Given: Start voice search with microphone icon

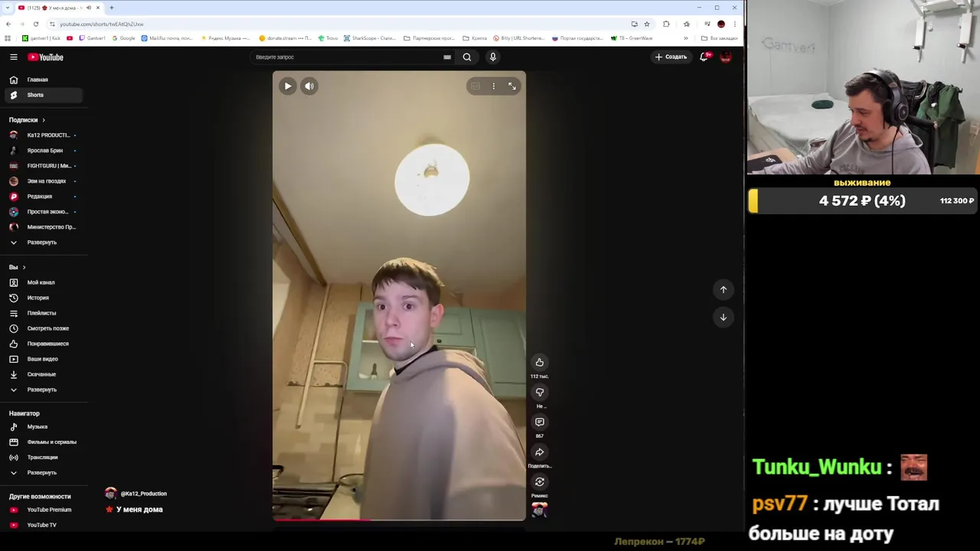Looking at the screenshot, I should [493, 57].
